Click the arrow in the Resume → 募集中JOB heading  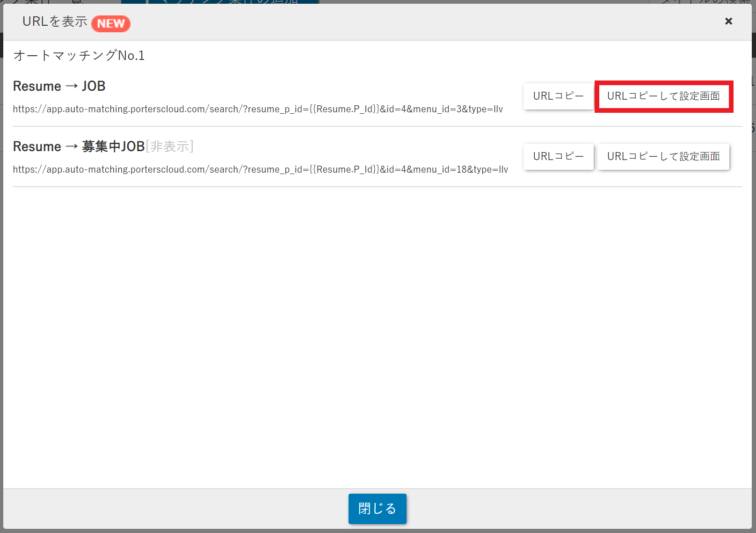click(x=72, y=146)
